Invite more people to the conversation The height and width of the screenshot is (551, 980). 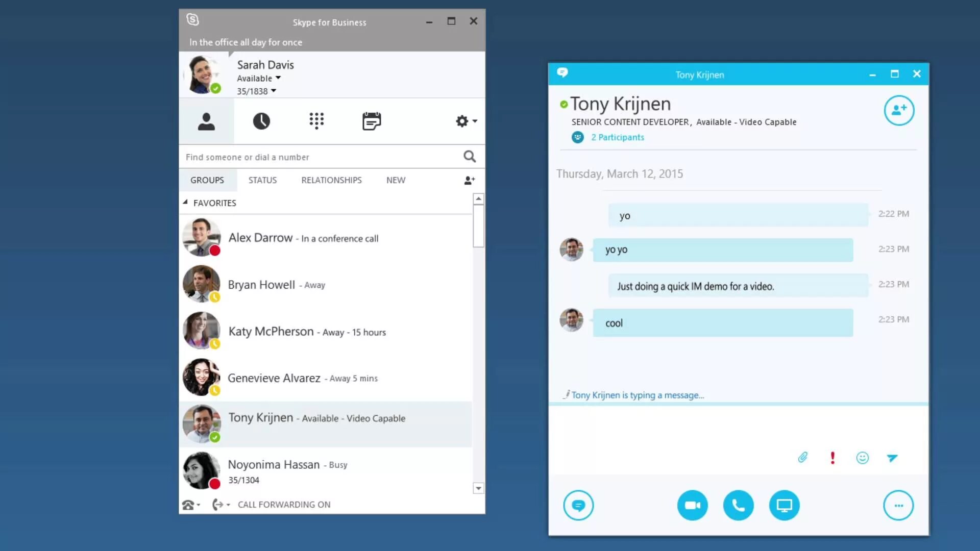tap(899, 110)
